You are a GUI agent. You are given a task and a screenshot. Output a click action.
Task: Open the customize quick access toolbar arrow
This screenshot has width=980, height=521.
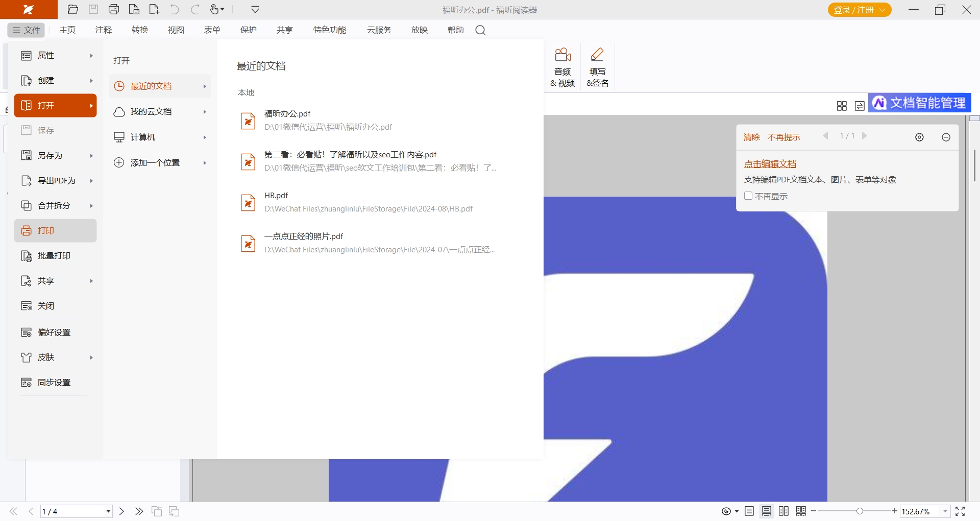point(255,9)
